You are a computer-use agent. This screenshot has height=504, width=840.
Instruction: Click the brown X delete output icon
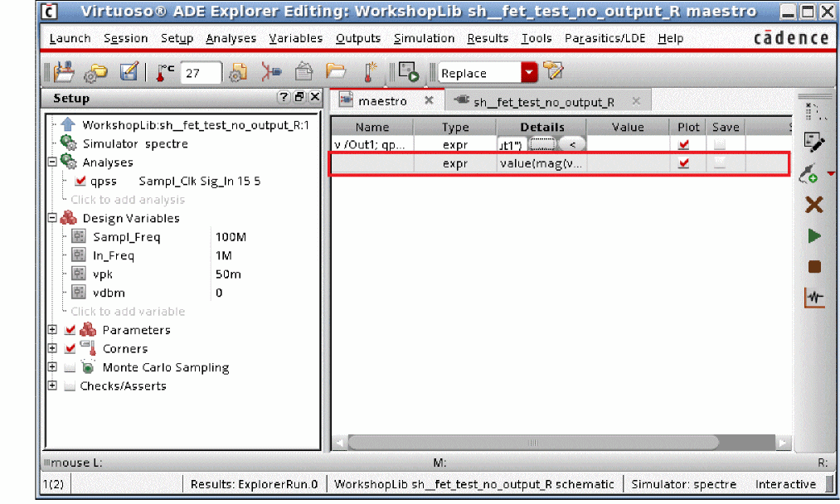[x=814, y=205]
